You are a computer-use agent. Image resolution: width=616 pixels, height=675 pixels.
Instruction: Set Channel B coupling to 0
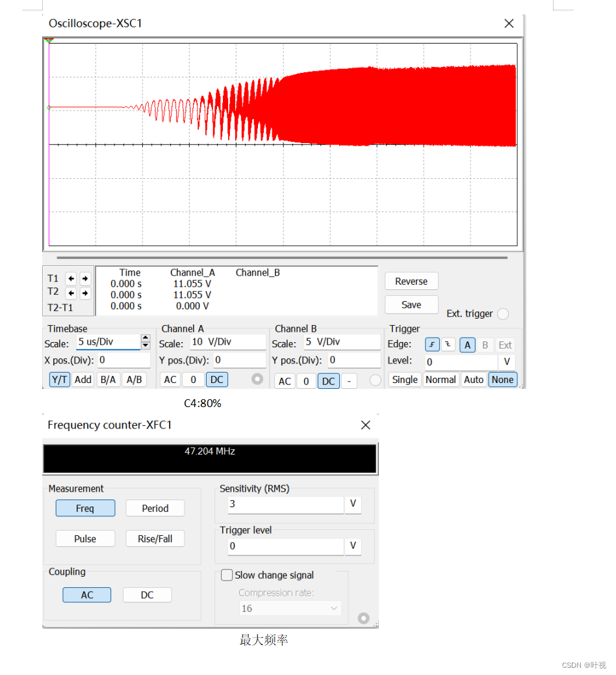[306, 381]
